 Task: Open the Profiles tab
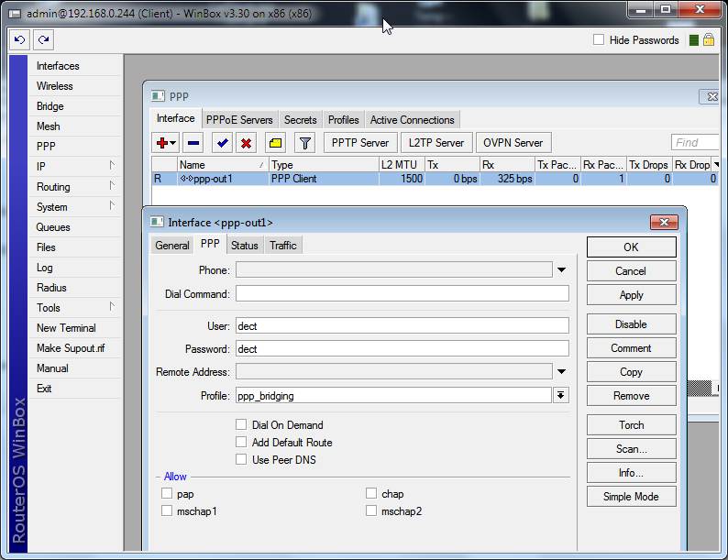point(343,120)
